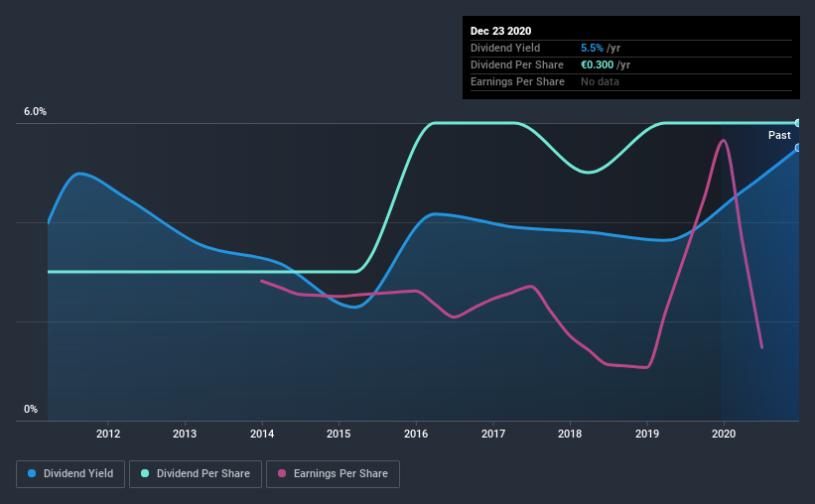The image size is (815, 504).
Task: Click the 2018 x-axis label
Action: pos(570,434)
